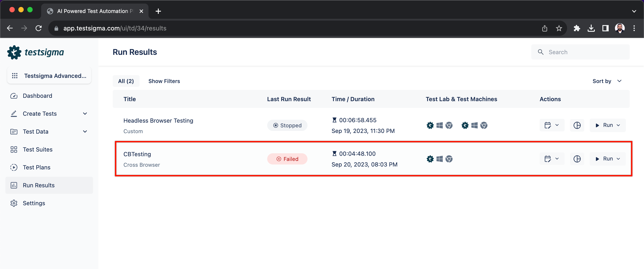
Task: Expand the schedule chevron for CBTesting
Action: [557, 159]
